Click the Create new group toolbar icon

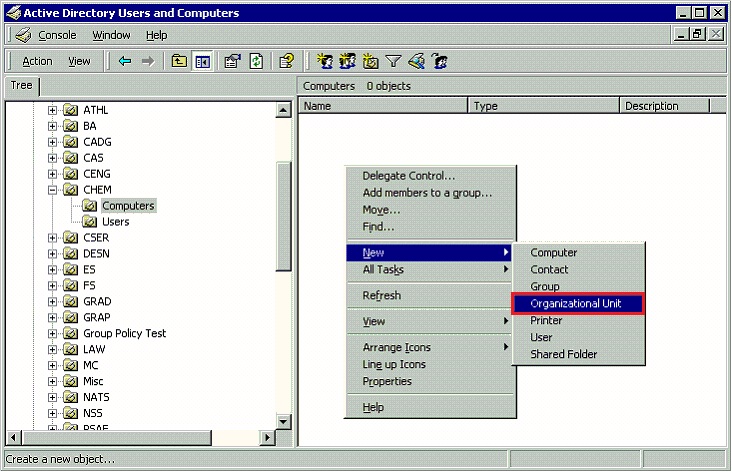click(347, 61)
